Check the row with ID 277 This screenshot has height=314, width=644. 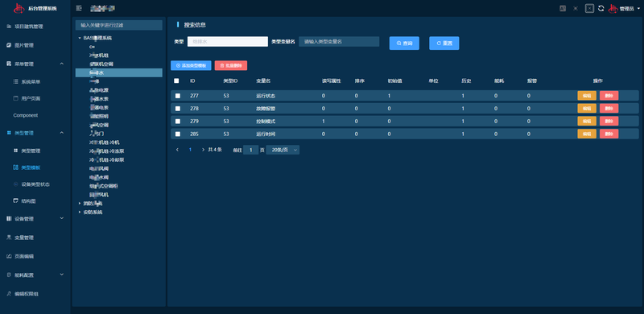pos(178,96)
